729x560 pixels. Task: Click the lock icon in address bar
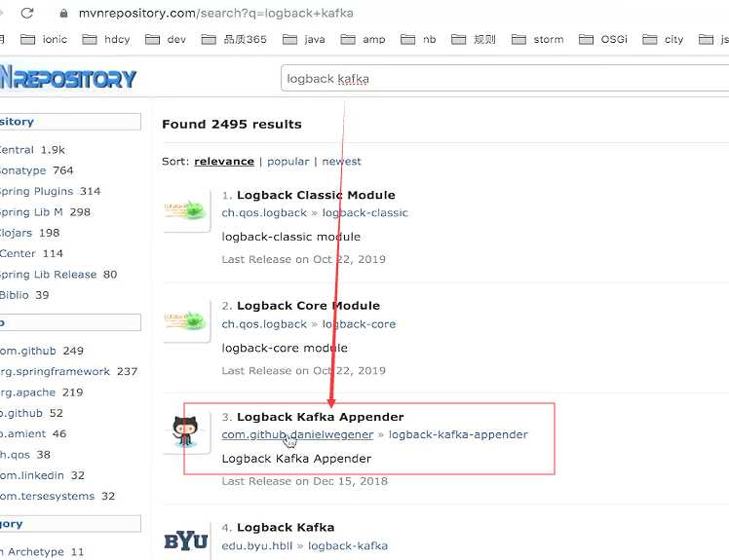63,13
